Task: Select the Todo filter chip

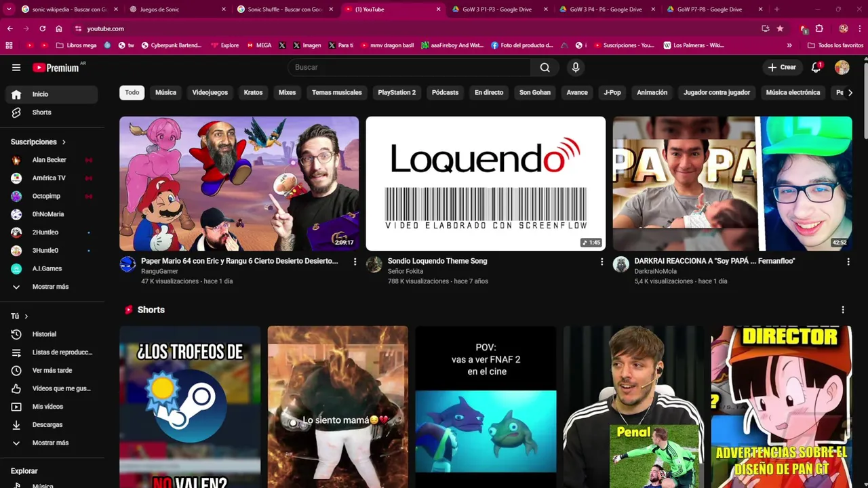Action: (x=132, y=92)
